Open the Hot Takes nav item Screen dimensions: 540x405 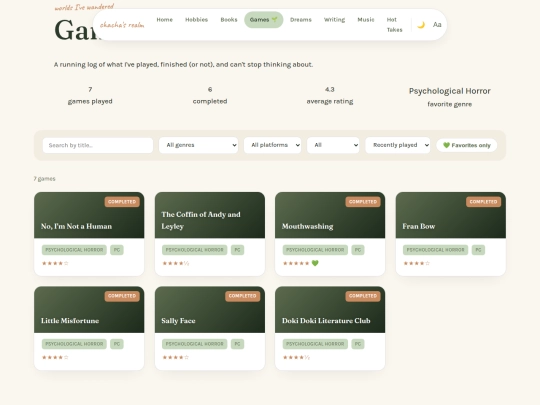[x=394, y=25]
